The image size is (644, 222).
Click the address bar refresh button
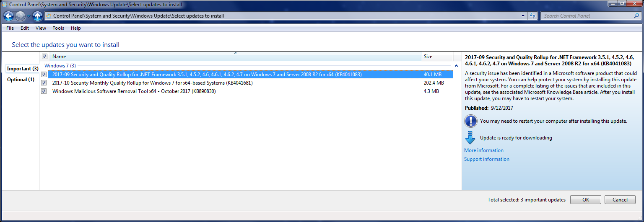tap(532, 16)
